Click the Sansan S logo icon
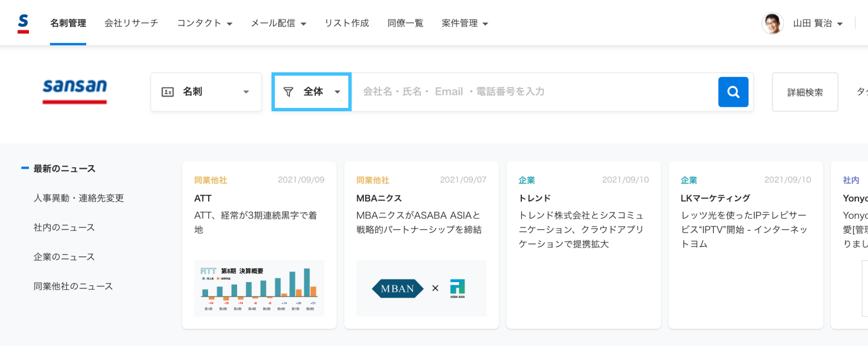868x346 pixels. [x=23, y=23]
